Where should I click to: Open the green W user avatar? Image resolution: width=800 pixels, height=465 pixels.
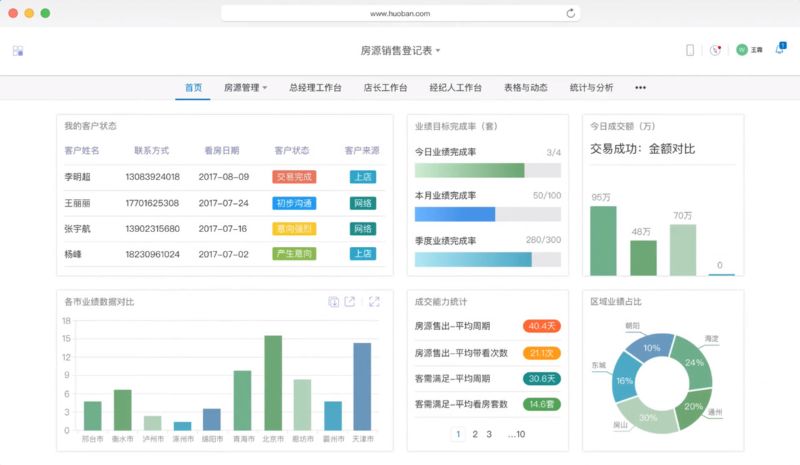tap(742, 50)
